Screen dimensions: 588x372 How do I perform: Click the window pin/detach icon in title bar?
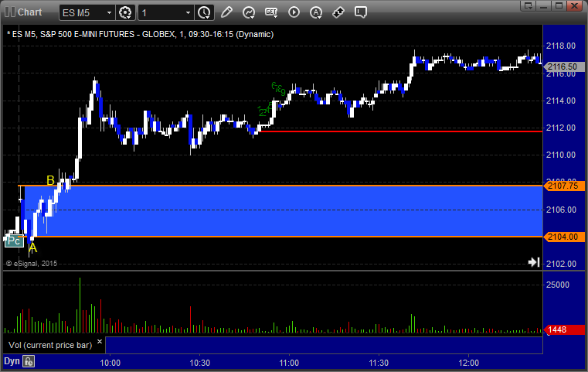point(529,5)
